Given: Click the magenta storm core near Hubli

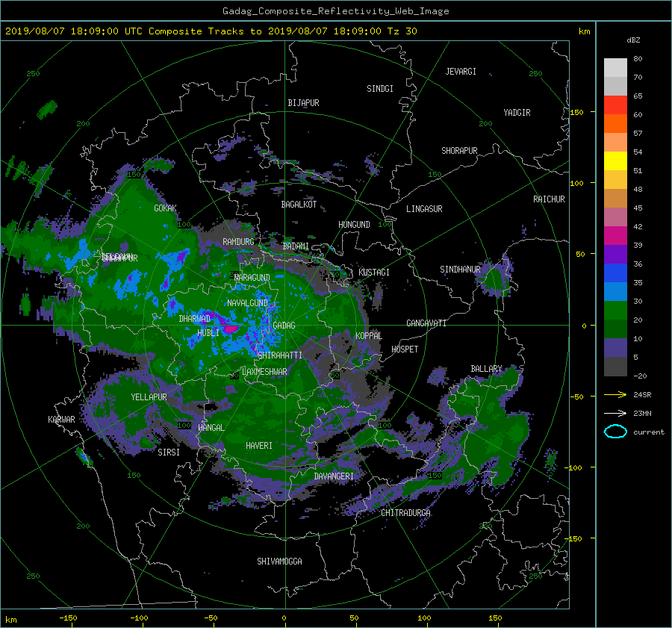Looking at the screenshot, I should [x=231, y=329].
